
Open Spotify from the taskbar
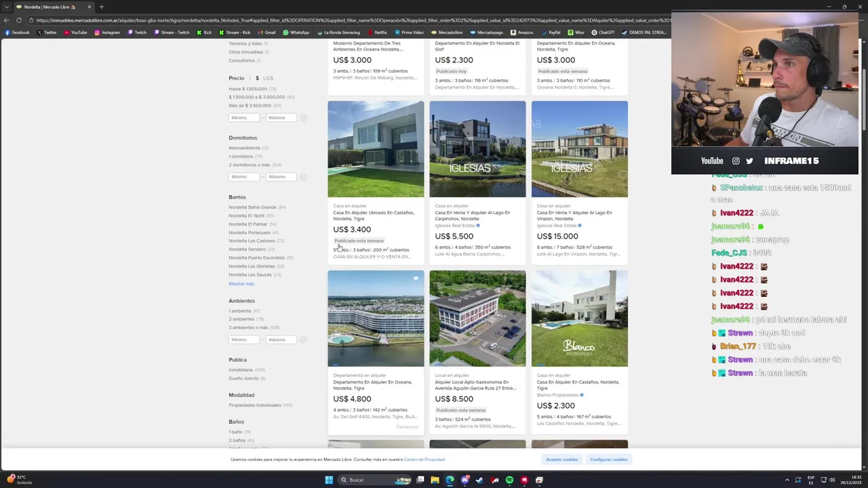pos(509,480)
